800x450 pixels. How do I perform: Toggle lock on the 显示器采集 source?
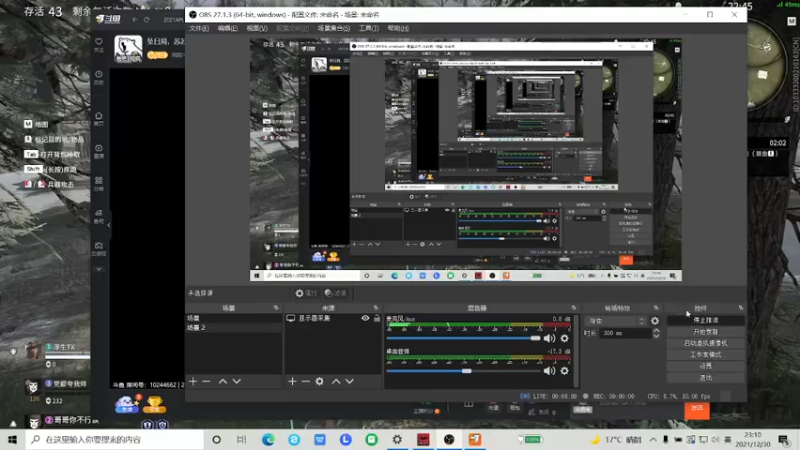[377, 318]
